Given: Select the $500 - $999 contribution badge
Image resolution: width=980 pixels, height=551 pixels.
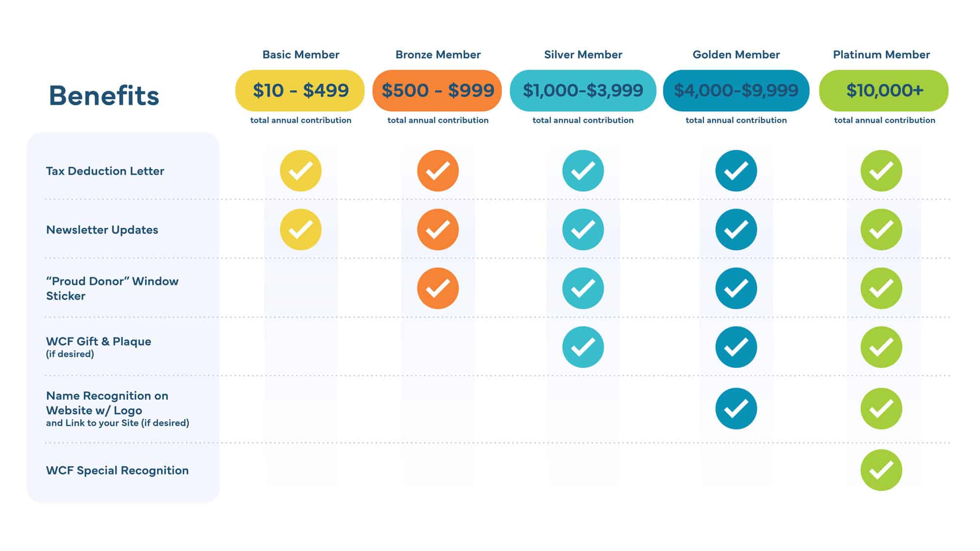Looking at the screenshot, I should click(437, 91).
